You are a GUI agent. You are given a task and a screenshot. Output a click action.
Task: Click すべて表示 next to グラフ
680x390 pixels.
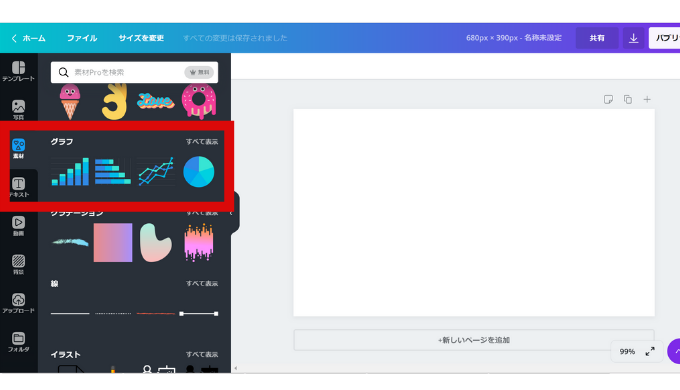pyautogui.click(x=202, y=142)
